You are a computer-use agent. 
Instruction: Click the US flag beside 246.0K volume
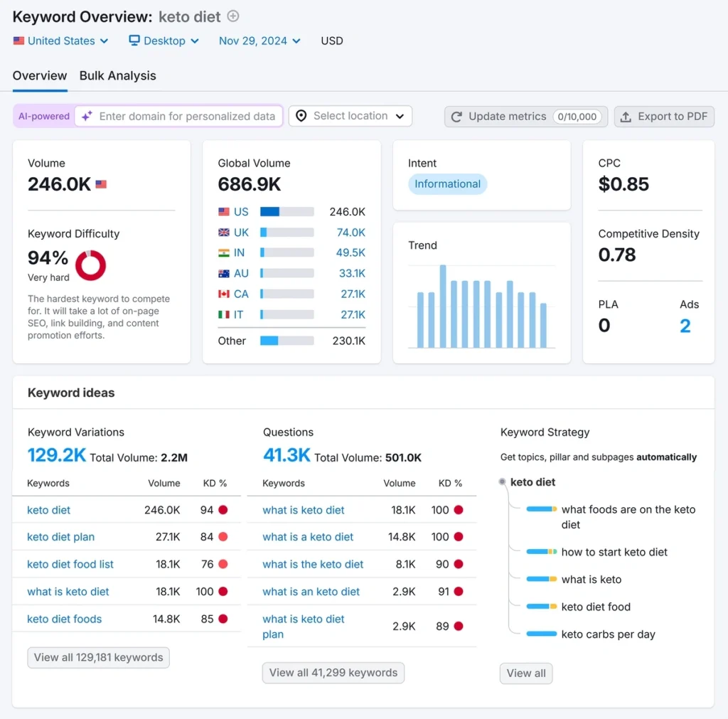pyautogui.click(x=100, y=183)
